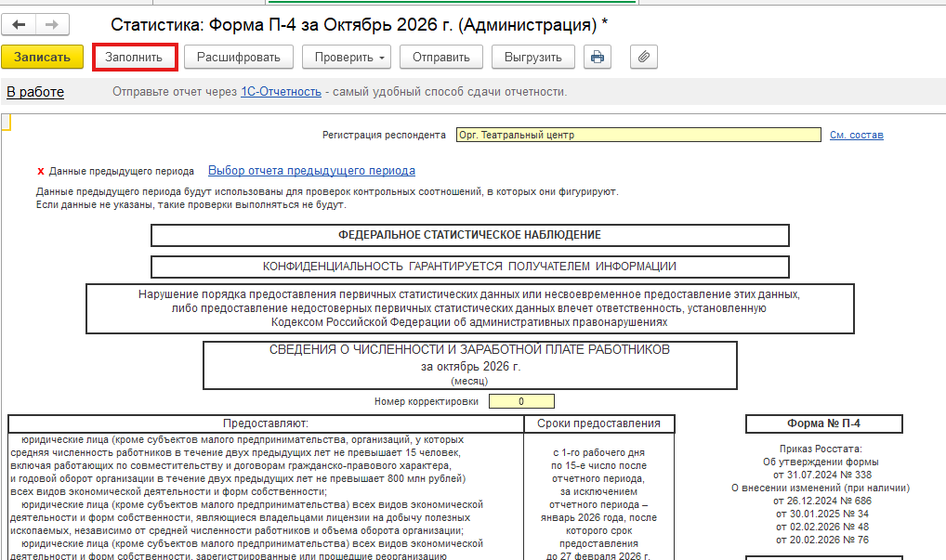Select the Предоставляют: column header
This screenshot has height=560, width=946.
tap(266, 423)
